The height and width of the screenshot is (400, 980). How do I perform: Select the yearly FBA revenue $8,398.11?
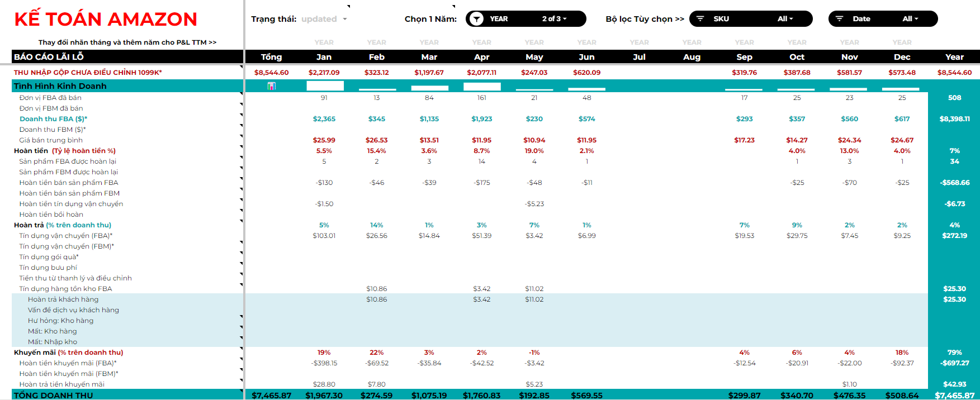[x=955, y=119]
